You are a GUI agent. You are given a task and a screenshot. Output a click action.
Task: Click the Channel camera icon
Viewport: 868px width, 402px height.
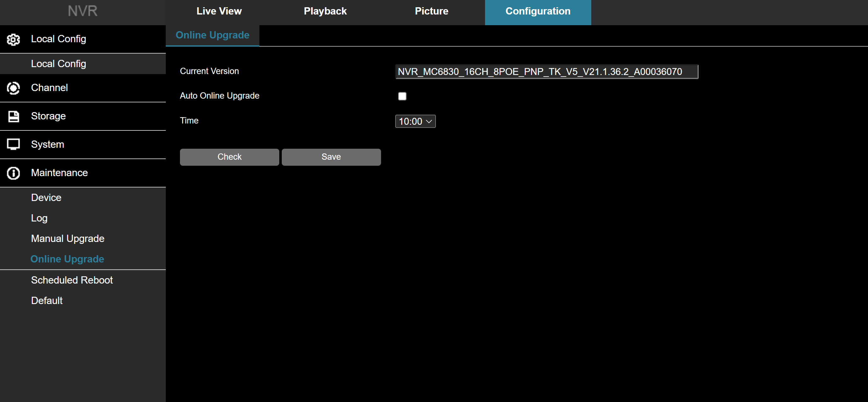[14, 88]
